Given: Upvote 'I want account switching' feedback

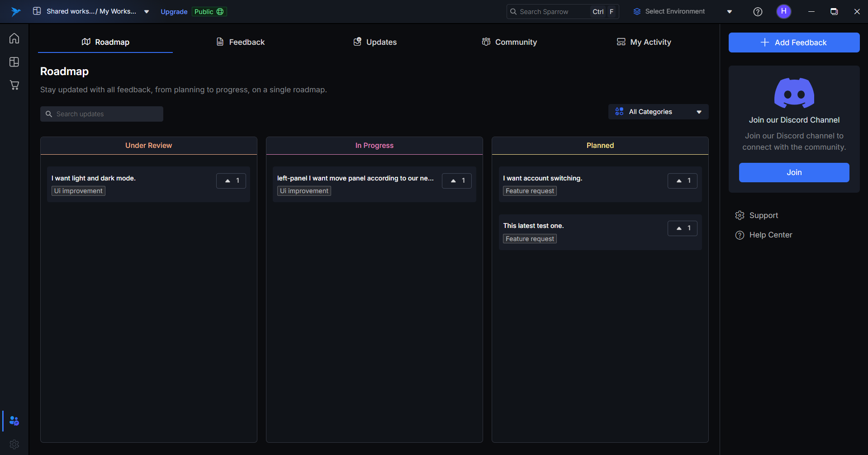Looking at the screenshot, I should (682, 180).
